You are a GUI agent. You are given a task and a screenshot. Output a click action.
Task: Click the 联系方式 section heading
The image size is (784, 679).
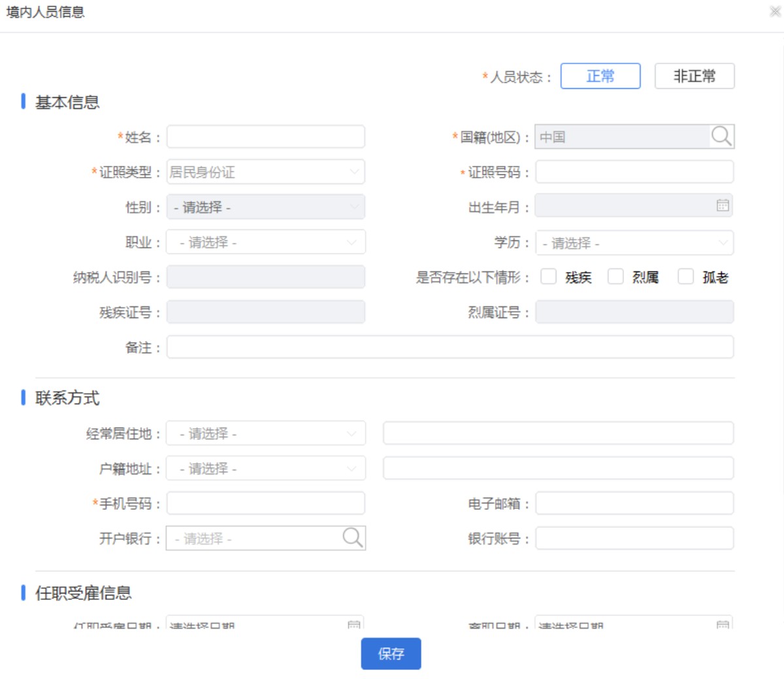click(x=67, y=398)
